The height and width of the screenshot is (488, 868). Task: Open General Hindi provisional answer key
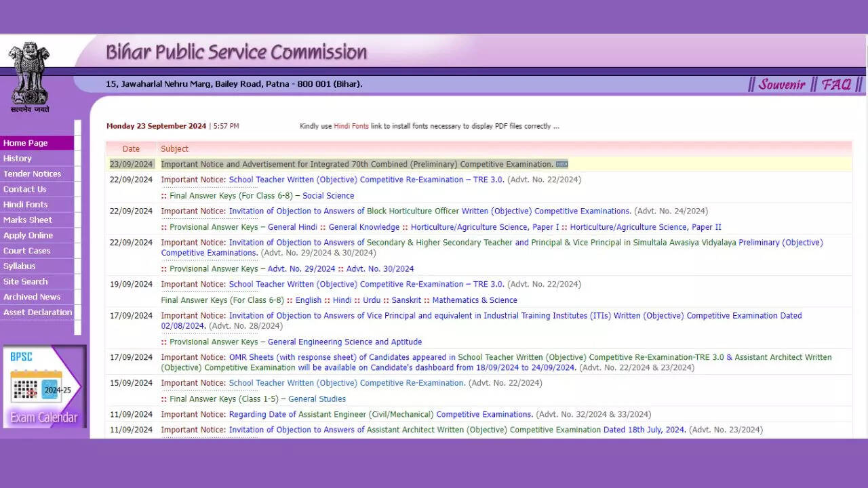click(292, 227)
